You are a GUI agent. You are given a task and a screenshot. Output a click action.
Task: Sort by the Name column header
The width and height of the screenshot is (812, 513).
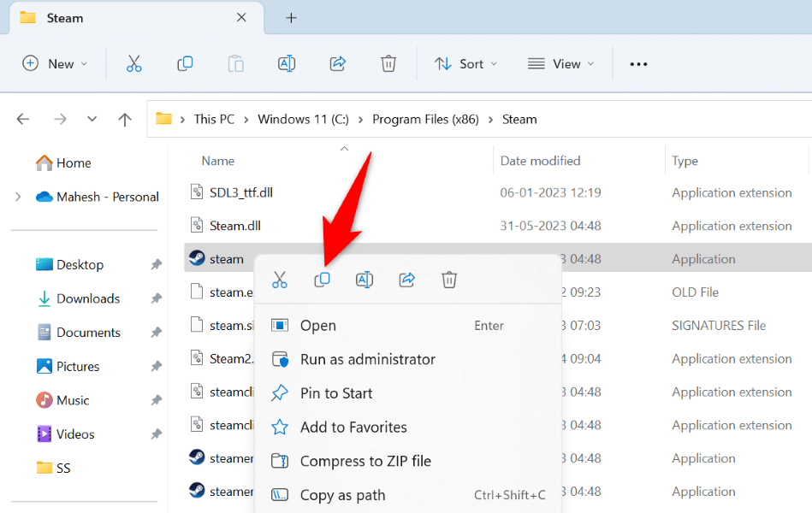pos(217,161)
